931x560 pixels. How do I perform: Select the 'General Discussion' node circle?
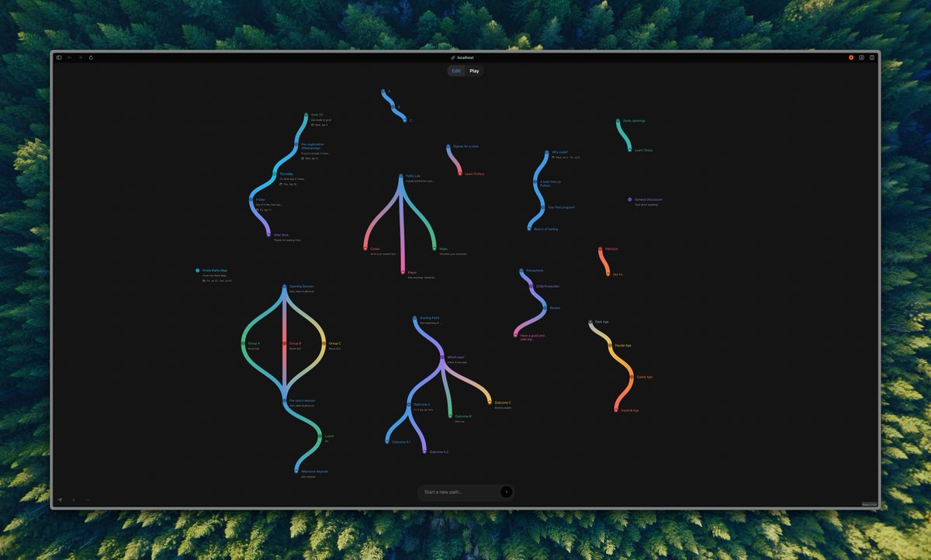pyautogui.click(x=630, y=199)
